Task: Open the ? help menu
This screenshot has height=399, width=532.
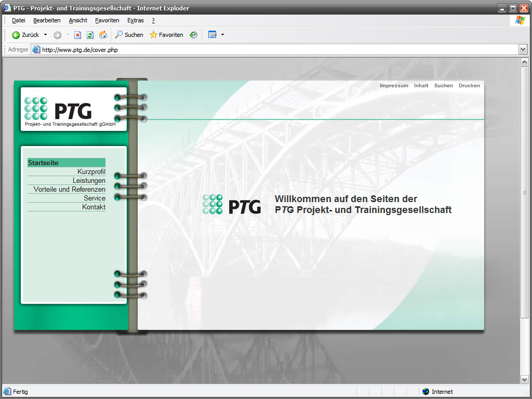Action: [x=153, y=20]
